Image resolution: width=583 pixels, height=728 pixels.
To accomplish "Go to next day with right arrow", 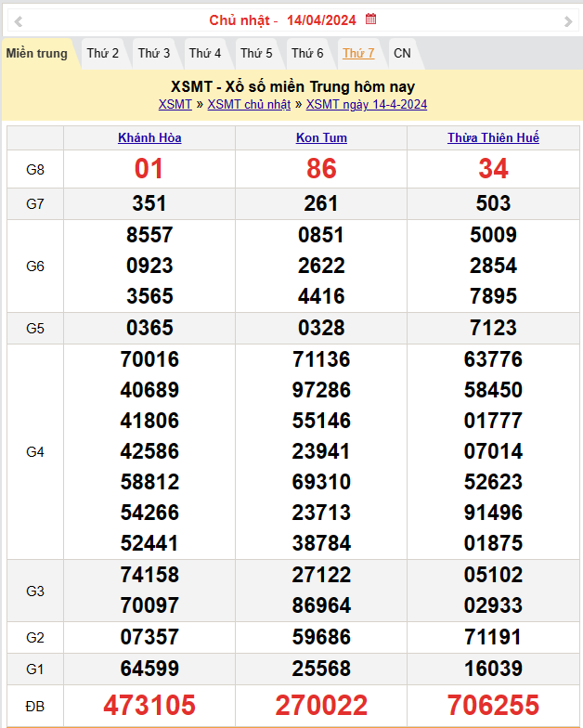I will 568,20.
